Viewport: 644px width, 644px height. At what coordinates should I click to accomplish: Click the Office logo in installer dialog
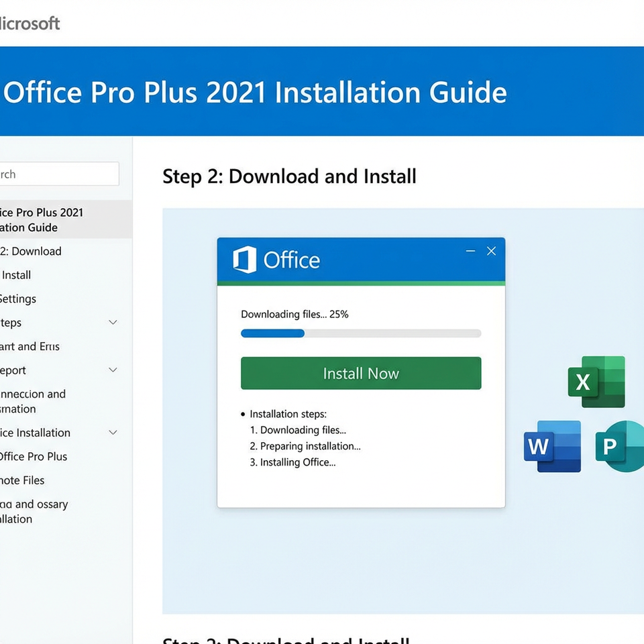click(x=244, y=260)
